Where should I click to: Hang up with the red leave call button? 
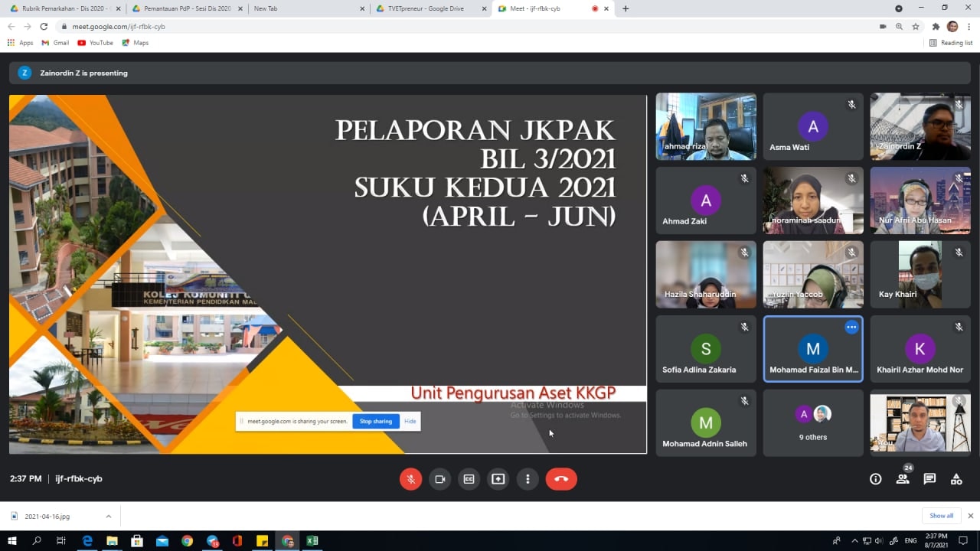(x=561, y=479)
